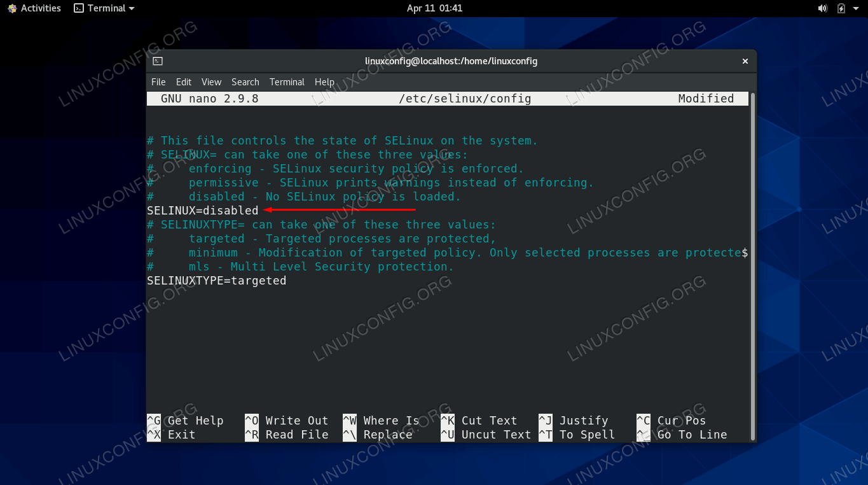Click the terminal icon in window title bar
The image size is (868, 485).
(x=158, y=61)
